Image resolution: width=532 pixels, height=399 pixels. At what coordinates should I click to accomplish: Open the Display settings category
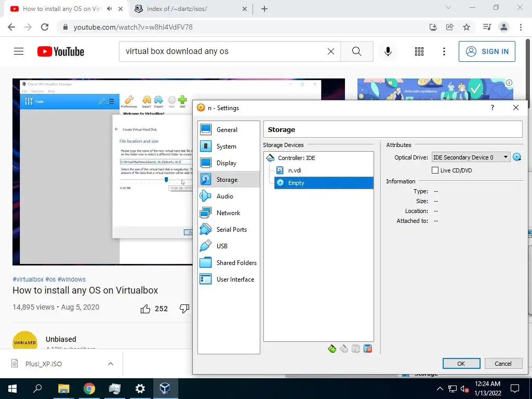point(229,163)
